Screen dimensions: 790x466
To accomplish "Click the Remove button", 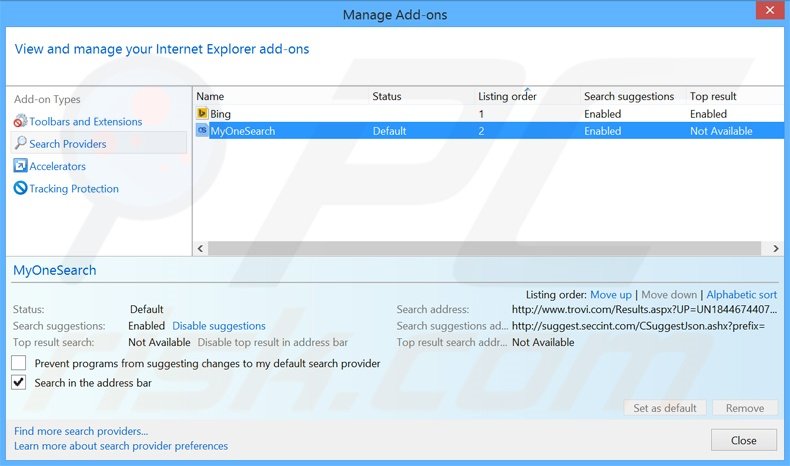I will click(x=745, y=408).
